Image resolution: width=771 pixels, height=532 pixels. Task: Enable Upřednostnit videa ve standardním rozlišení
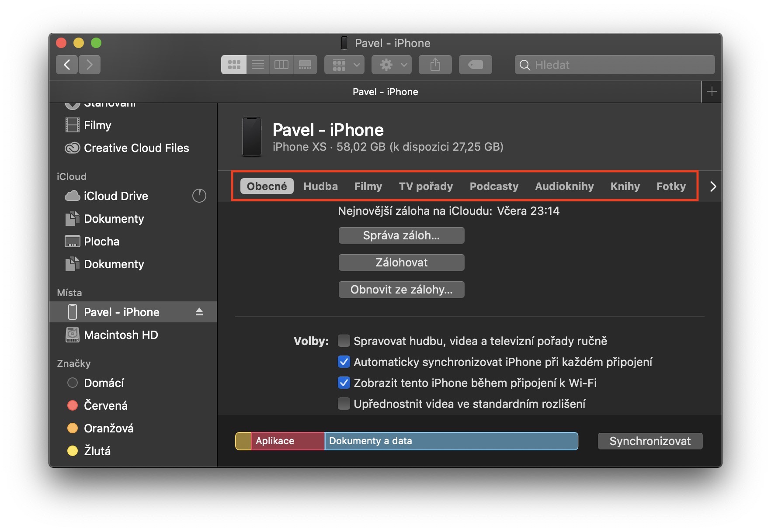pos(344,404)
